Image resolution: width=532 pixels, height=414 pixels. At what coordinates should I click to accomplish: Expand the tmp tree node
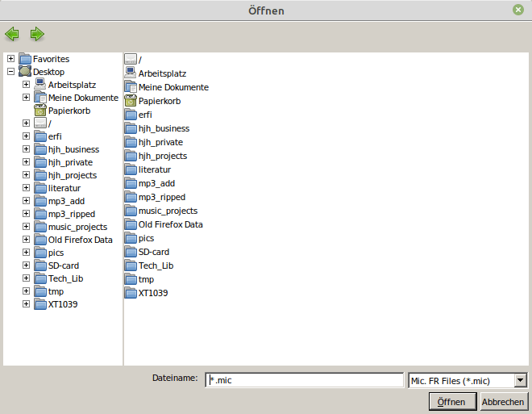[x=26, y=291]
